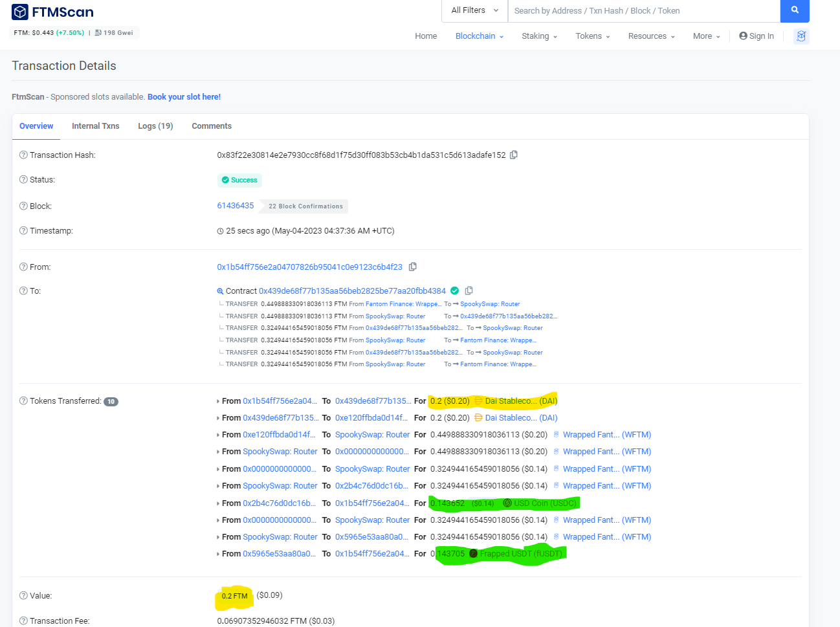Click the Dai Stableco... (DAI) highlighted token link
Screen dimensions: 840x627
point(521,401)
